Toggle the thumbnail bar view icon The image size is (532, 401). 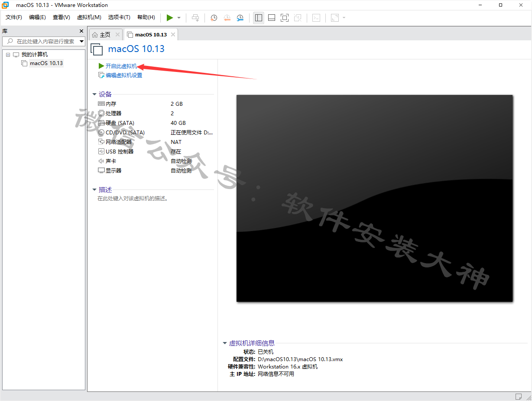[x=272, y=18]
